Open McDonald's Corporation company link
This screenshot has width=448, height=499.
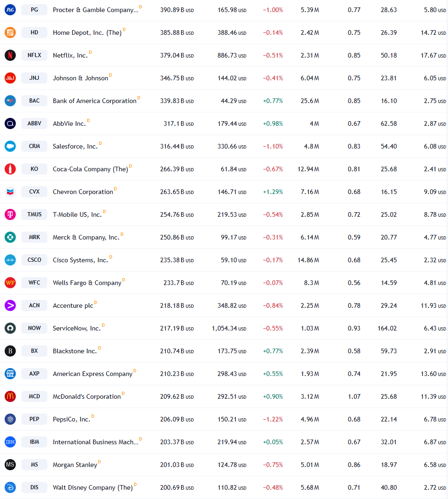coord(87,397)
